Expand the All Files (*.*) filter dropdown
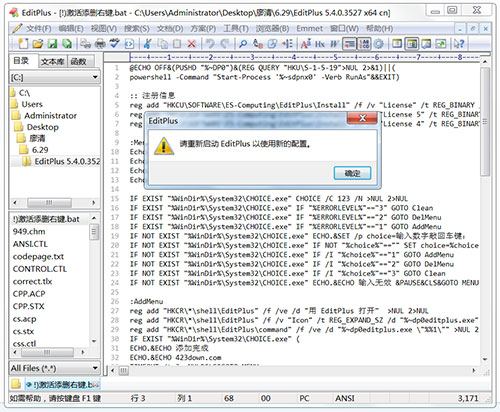 tap(55, 368)
